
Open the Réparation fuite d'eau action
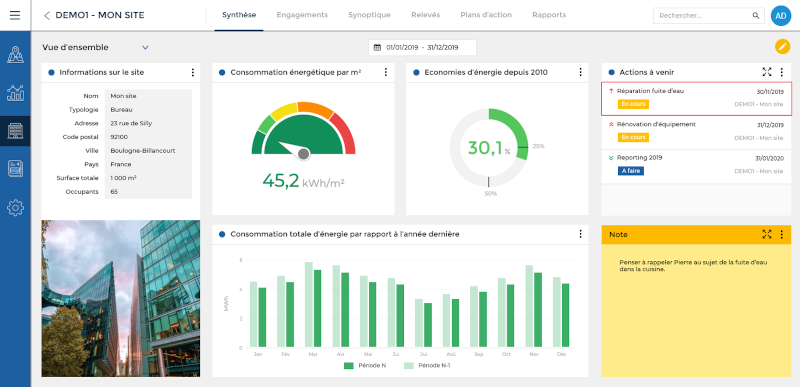(696, 98)
